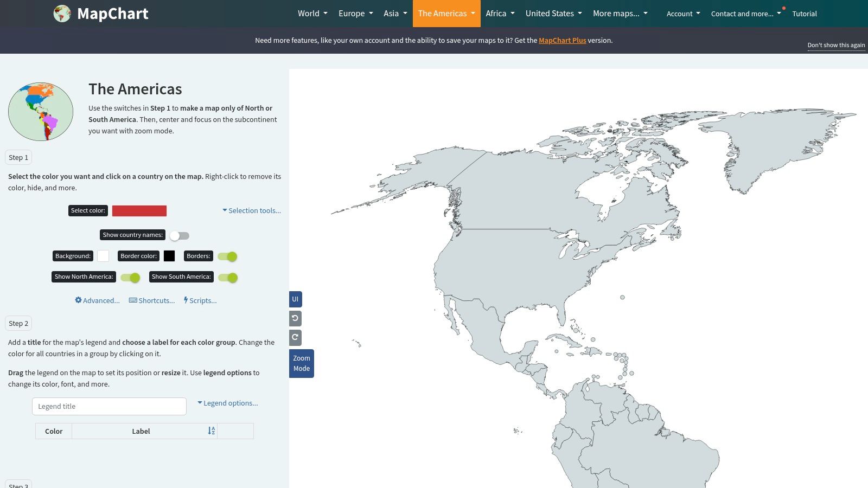Activate Zoom Mode button
Viewport: 868px width, 488px height.
click(302, 363)
